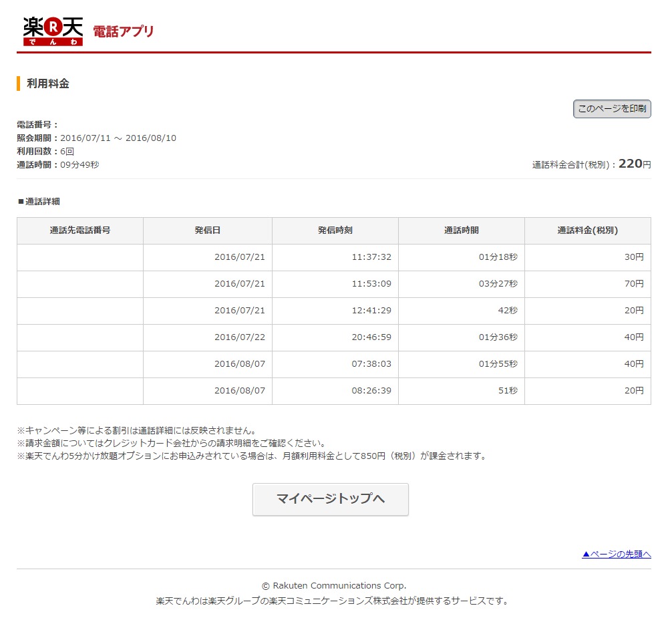Click the 通話料金(税別) column header
672x628 pixels.
(588, 230)
